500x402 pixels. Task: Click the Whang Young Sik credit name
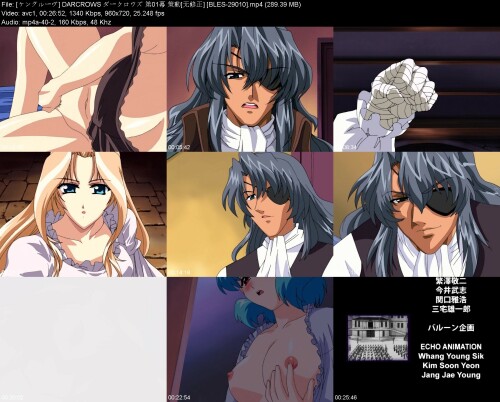(x=451, y=356)
